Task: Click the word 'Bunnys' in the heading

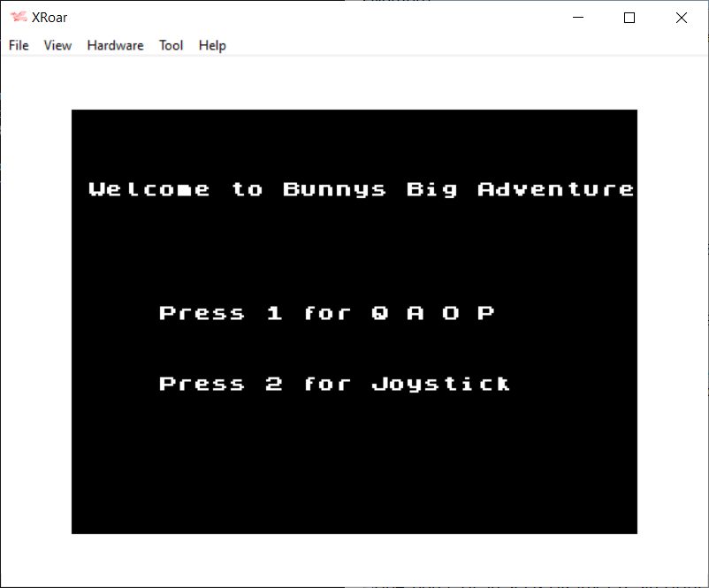Action: (x=334, y=189)
